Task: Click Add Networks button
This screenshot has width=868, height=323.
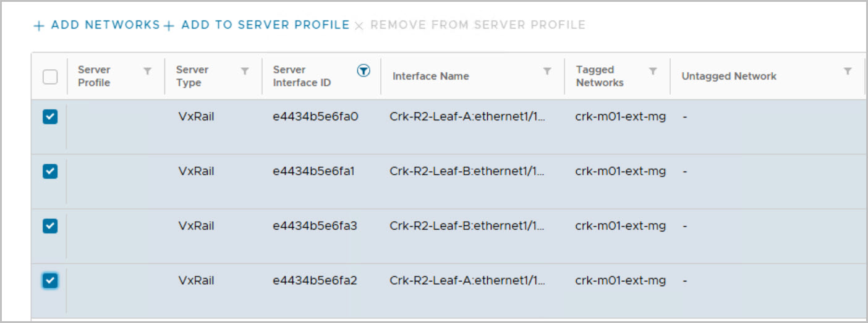Action: pyautogui.click(x=96, y=25)
